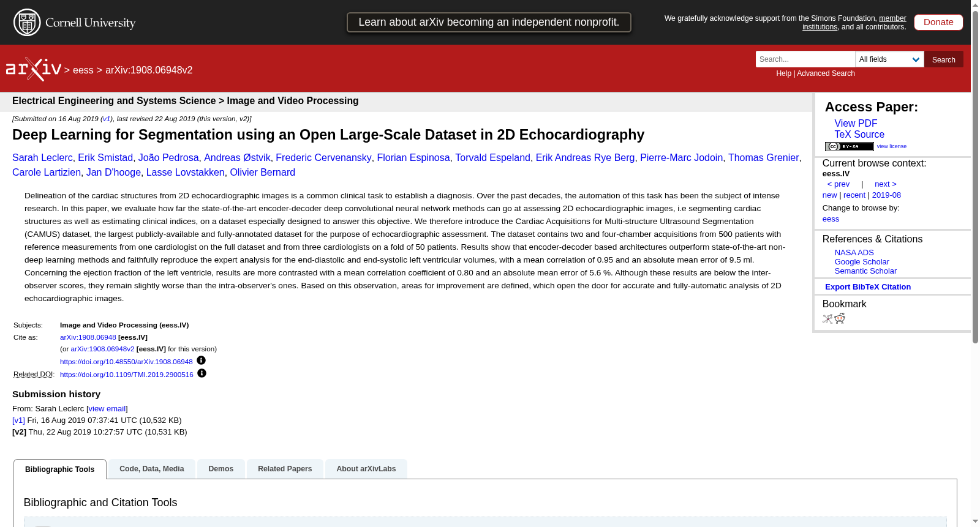Open doi.org/10.1109/TMI.2019.2900516 link

point(127,375)
